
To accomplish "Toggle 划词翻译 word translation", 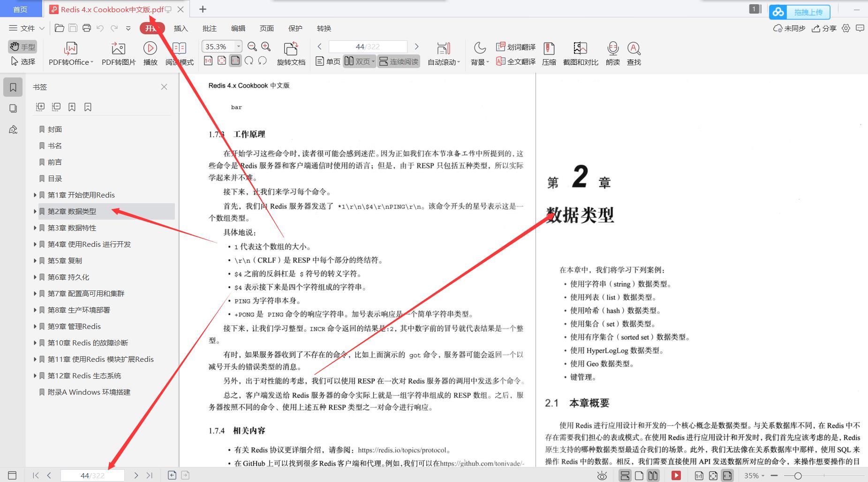I will 516,47.
